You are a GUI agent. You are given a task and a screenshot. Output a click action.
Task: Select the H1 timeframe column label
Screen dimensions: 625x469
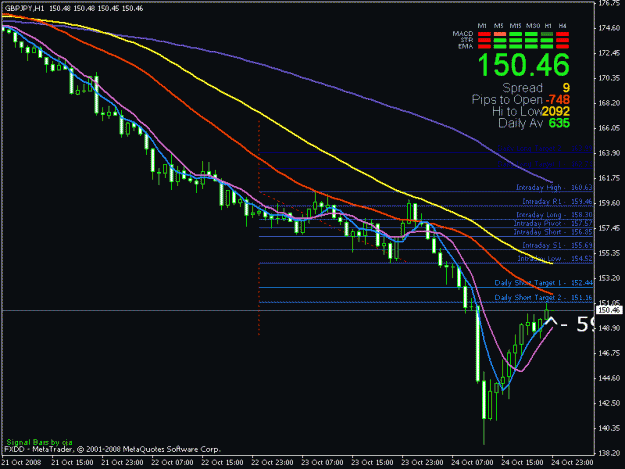tap(548, 26)
